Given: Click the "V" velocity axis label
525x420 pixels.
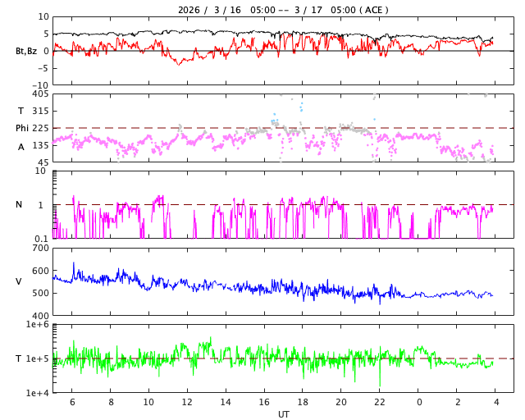Looking at the screenshot, I should pyautogui.click(x=19, y=281).
